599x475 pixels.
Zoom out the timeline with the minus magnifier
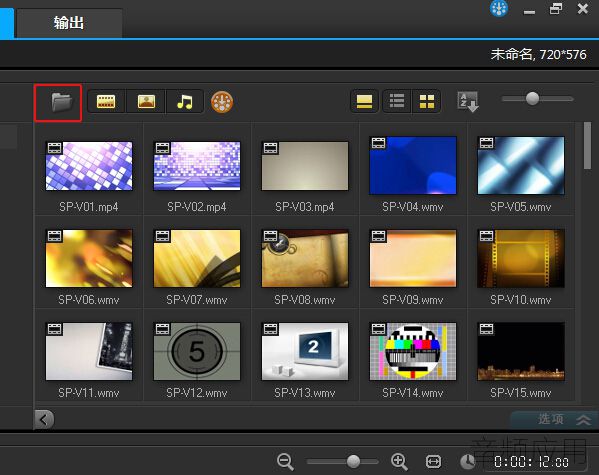285,461
